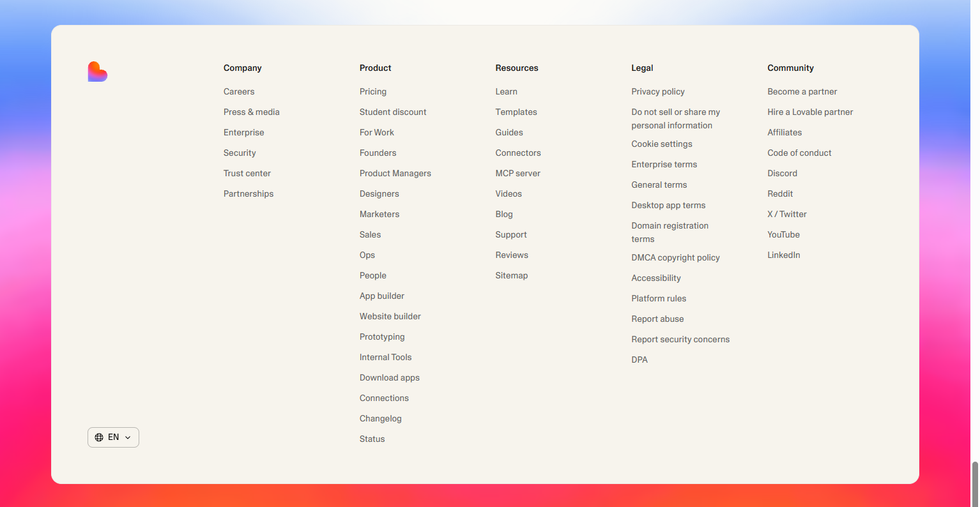Image resolution: width=980 pixels, height=507 pixels.
Task: Click the MCP server link
Action: [x=518, y=174]
